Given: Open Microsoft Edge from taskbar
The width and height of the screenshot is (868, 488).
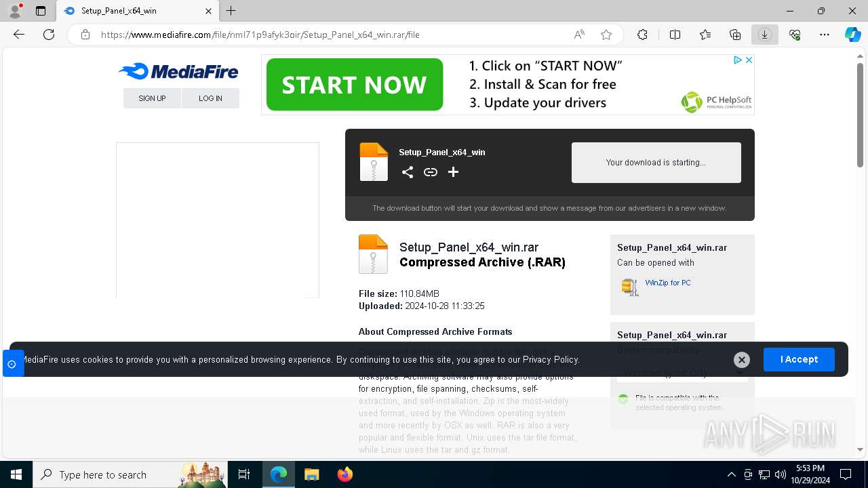Looking at the screenshot, I should pyautogui.click(x=279, y=474).
